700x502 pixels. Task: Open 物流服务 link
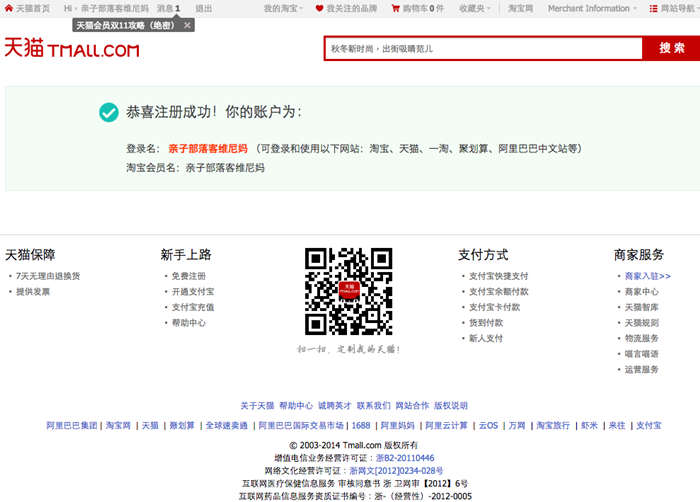coord(642,339)
